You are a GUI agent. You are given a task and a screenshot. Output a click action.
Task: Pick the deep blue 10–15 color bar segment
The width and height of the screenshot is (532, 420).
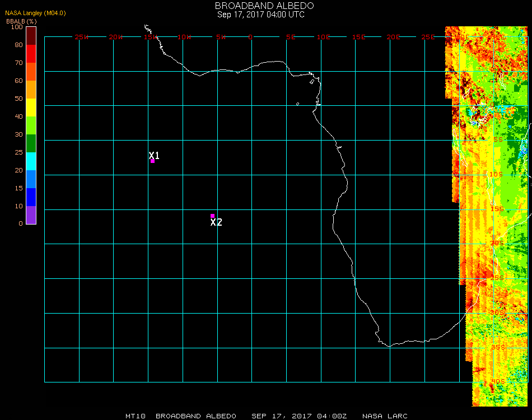point(31,197)
